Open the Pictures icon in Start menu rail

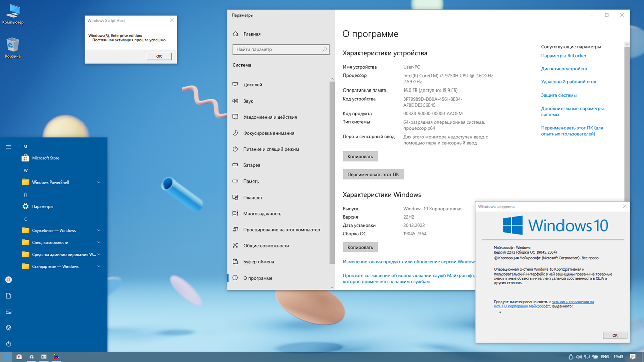(x=8, y=312)
